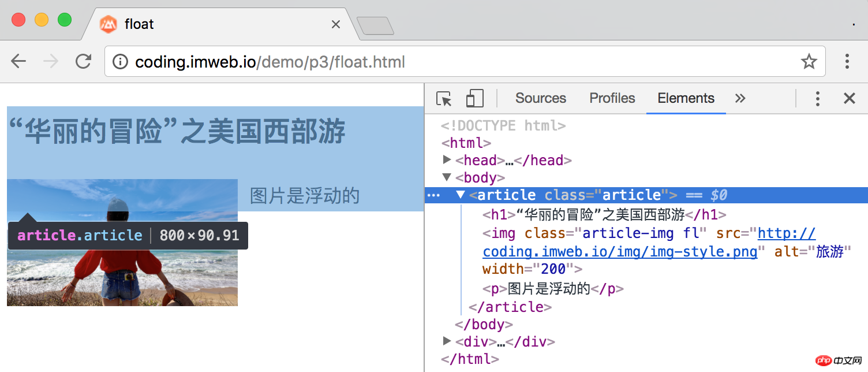Switch to the Sources tab
Image resolution: width=868 pixels, height=372 pixels.
pyautogui.click(x=541, y=98)
